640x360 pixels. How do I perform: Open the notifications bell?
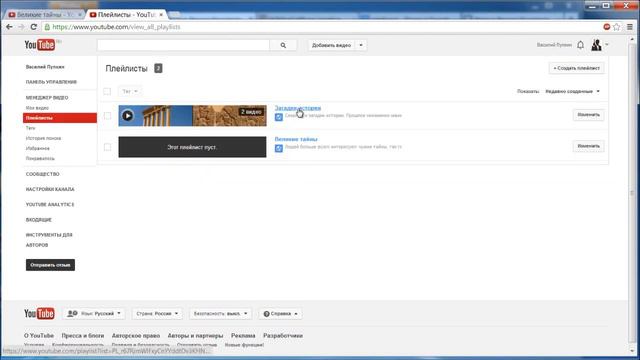point(580,45)
